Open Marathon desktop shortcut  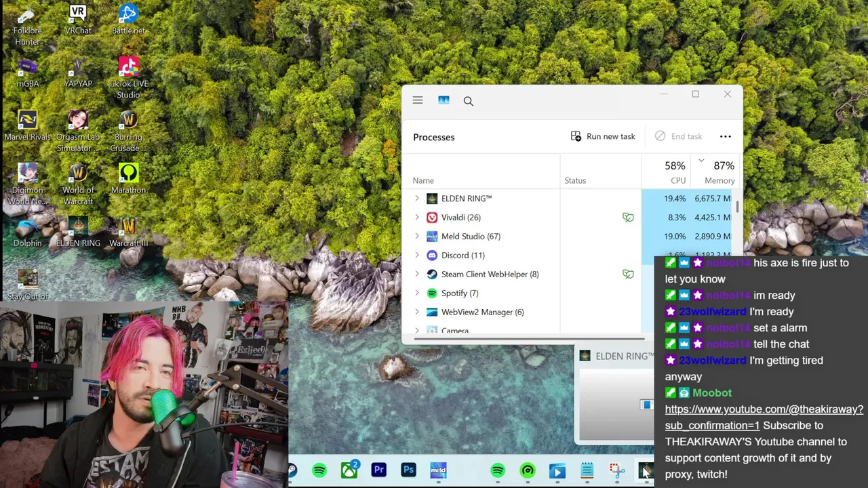[x=128, y=179]
